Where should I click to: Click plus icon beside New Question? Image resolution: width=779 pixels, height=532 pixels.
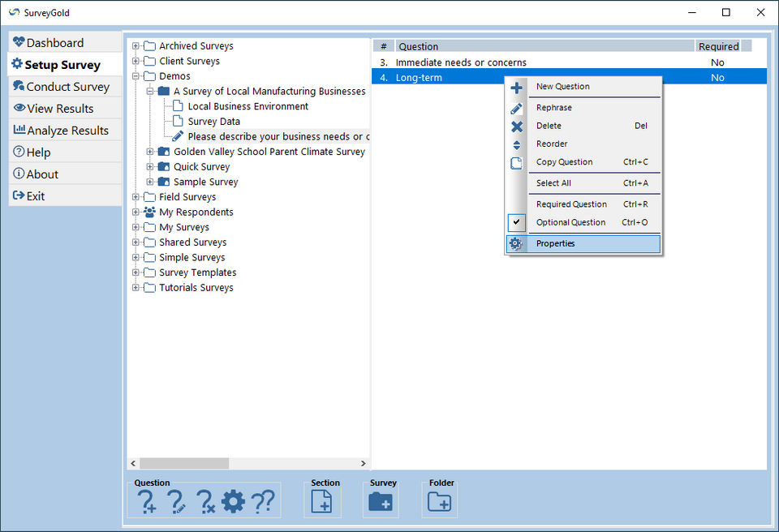tap(517, 88)
